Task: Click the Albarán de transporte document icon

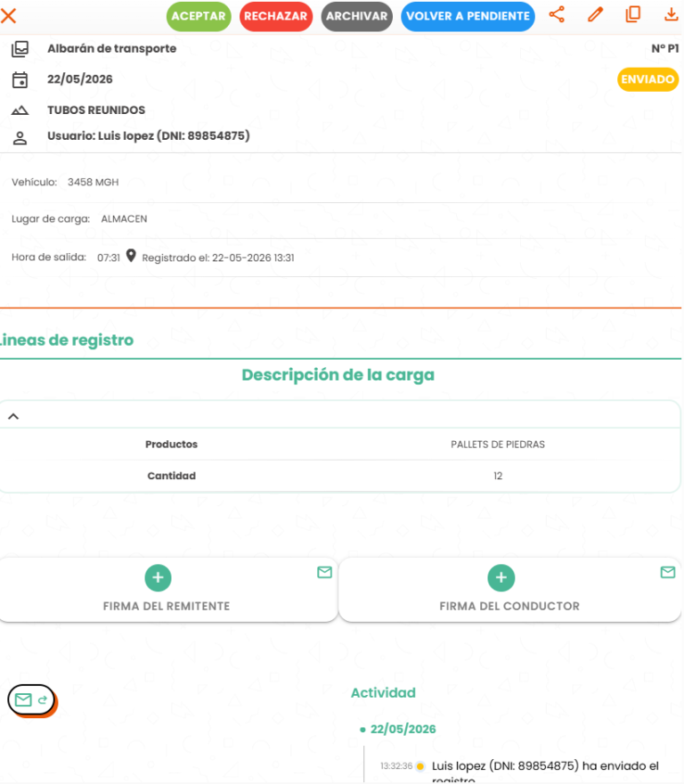Action: coord(20,48)
